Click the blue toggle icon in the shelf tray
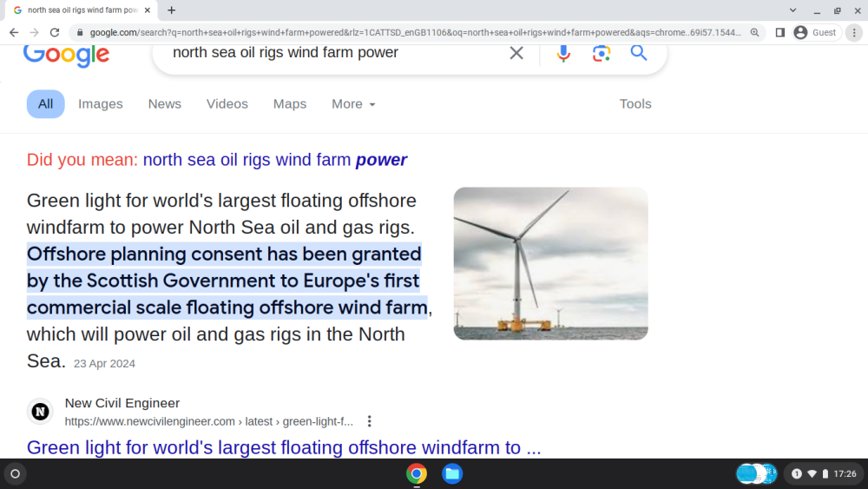 coord(756,473)
